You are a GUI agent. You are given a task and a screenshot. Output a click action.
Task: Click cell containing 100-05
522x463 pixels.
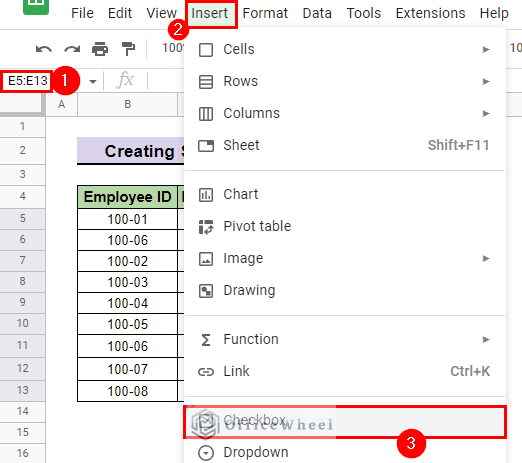[x=128, y=324]
